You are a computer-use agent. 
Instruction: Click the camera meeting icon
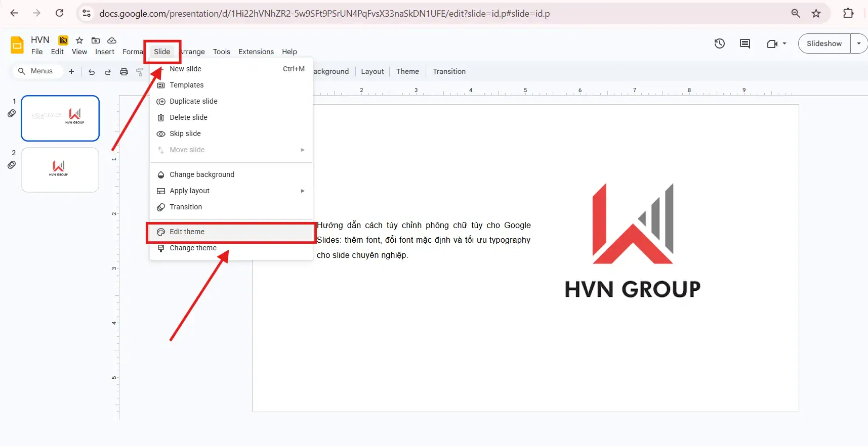(772, 43)
